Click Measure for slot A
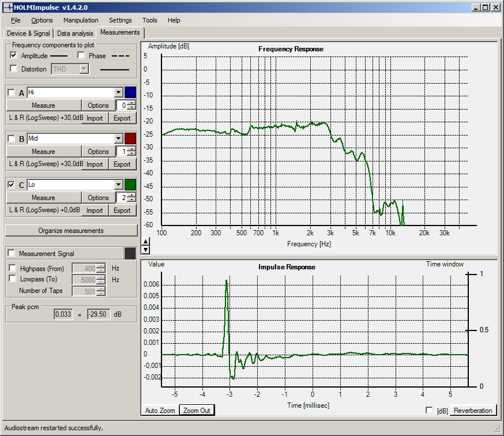The image size is (504, 436). pos(43,106)
